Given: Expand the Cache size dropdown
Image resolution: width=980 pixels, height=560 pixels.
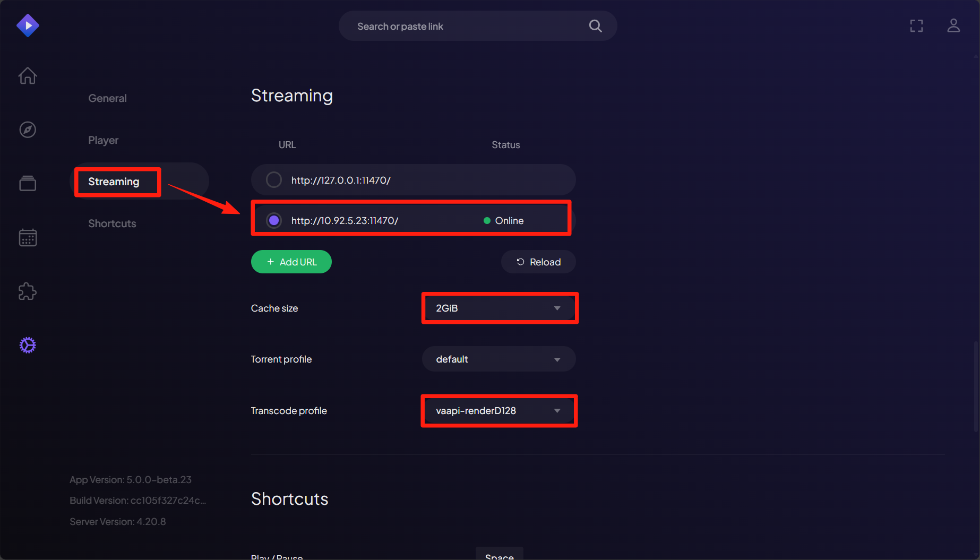Looking at the screenshot, I should point(498,308).
